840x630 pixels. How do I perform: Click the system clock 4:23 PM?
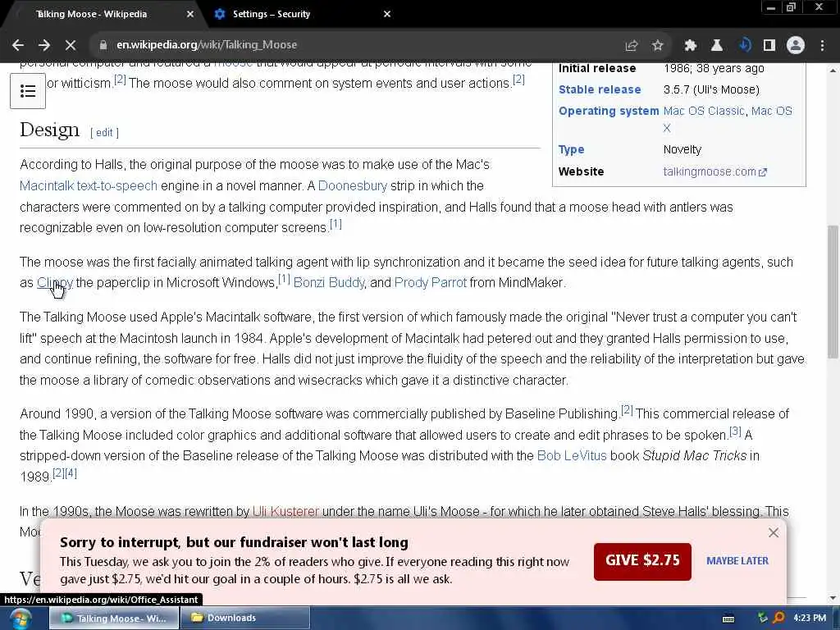point(810,619)
